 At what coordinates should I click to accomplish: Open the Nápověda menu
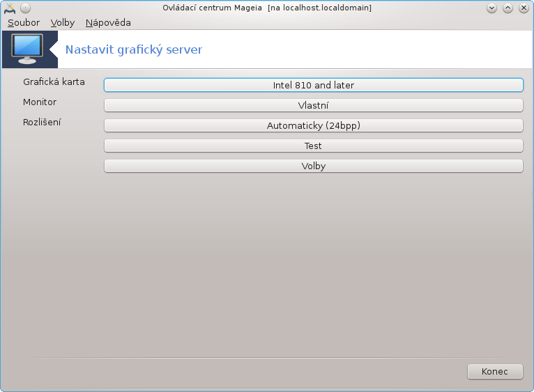(108, 23)
